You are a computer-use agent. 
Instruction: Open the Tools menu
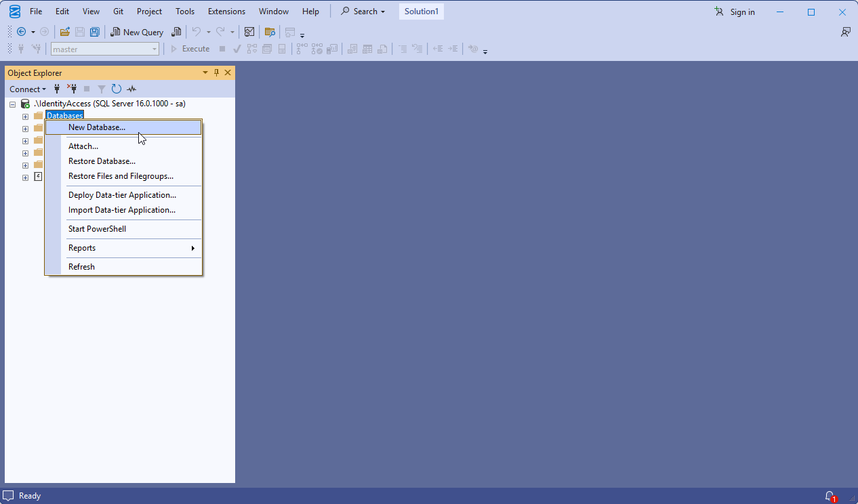click(185, 12)
